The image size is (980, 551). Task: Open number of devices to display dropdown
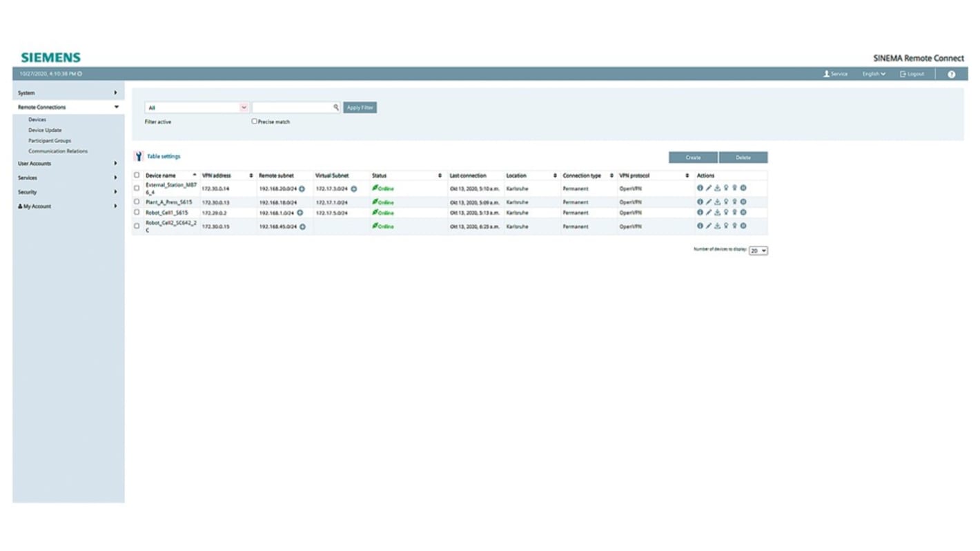[x=758, y=251]
